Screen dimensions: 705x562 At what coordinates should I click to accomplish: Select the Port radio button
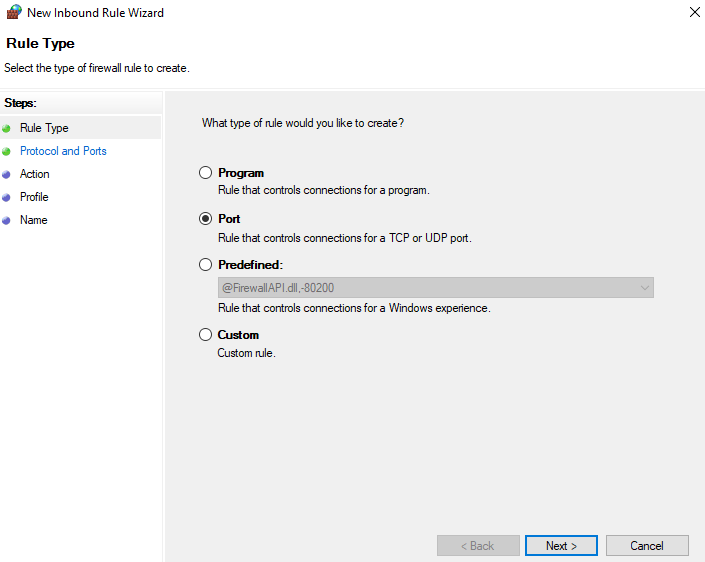[x=206, y=219]
